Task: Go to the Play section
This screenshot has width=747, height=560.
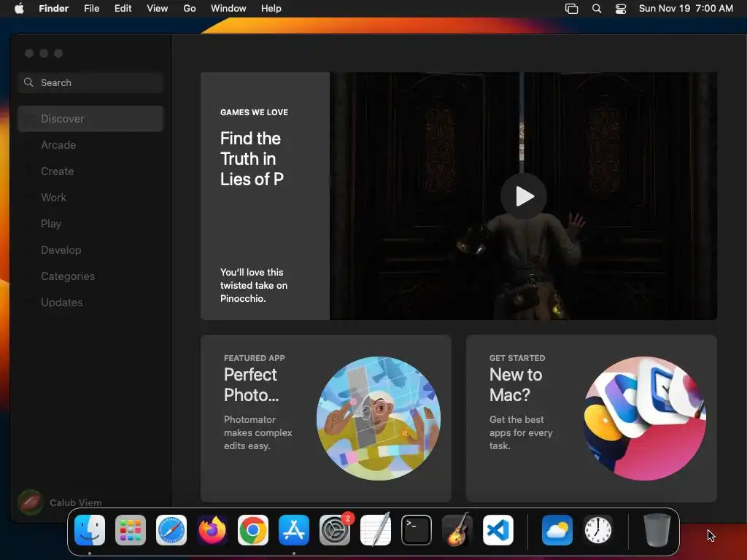Action: 90,223
